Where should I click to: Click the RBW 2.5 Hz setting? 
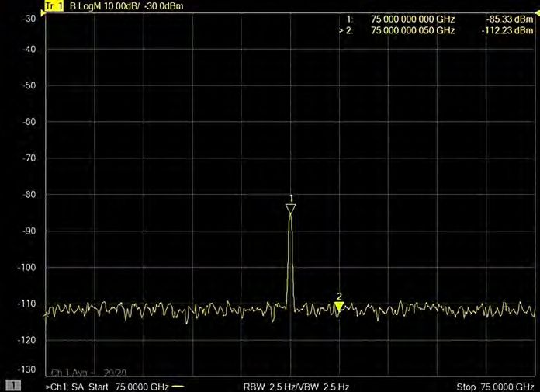pyautogui.click(x=265, y=386)
